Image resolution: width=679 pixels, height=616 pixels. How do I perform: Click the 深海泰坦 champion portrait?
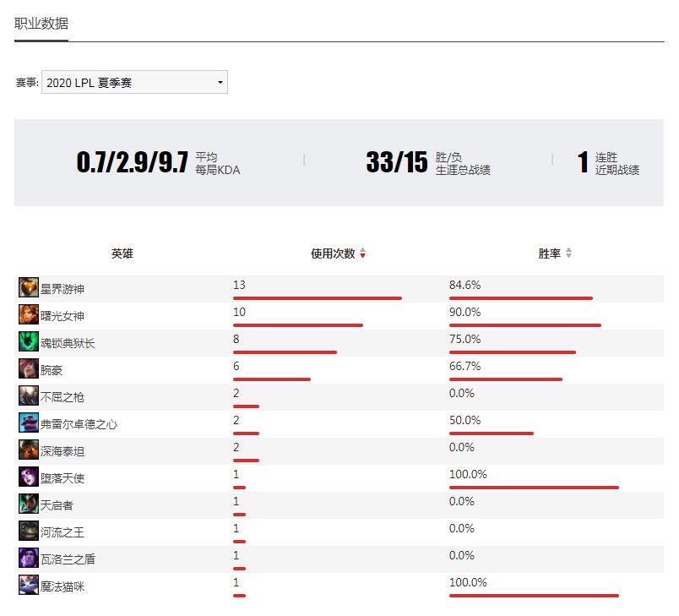click(29, 450)
